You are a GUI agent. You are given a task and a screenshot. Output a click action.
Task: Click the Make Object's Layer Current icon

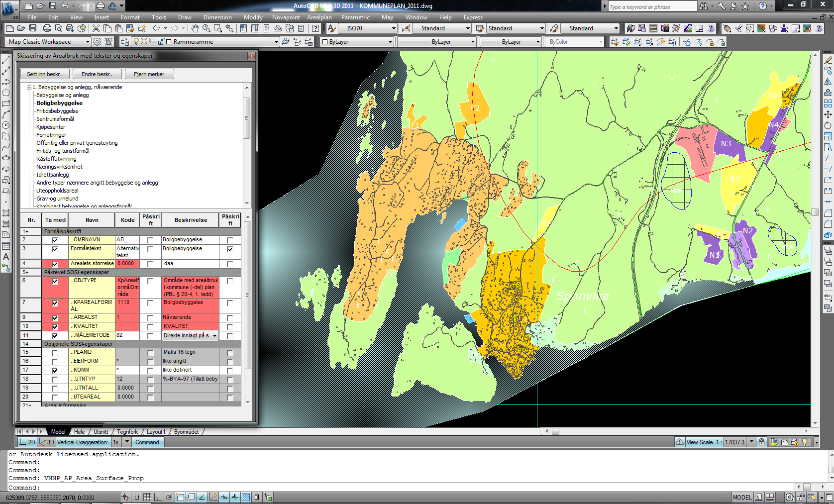point(286,42)
